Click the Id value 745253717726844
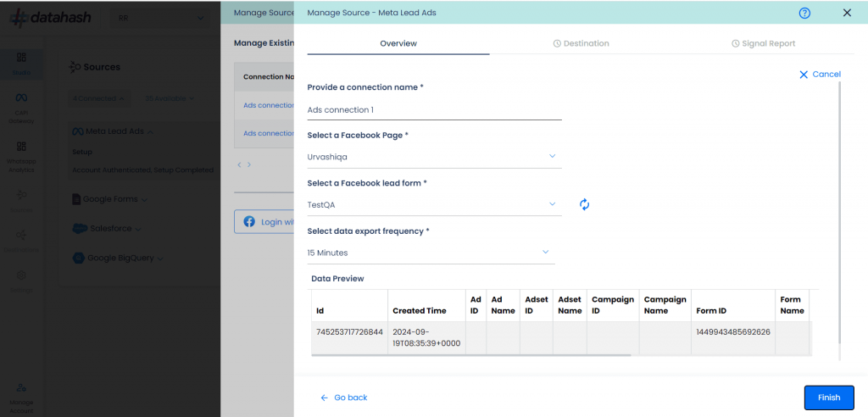Viewport: 868px width, 417px height. [349, 331]
